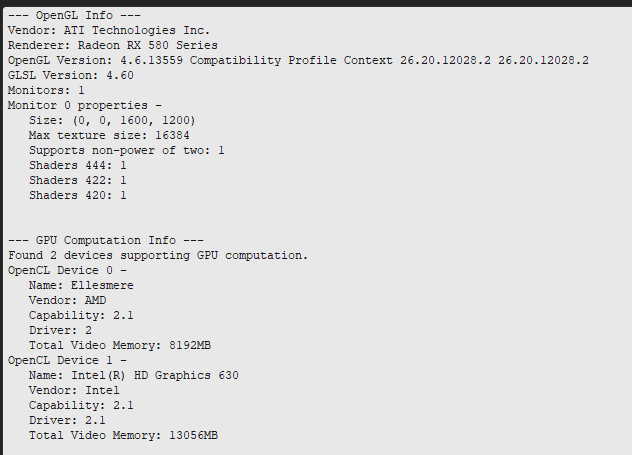Click the Name Ellesmere line

click(x=81, y=285)
